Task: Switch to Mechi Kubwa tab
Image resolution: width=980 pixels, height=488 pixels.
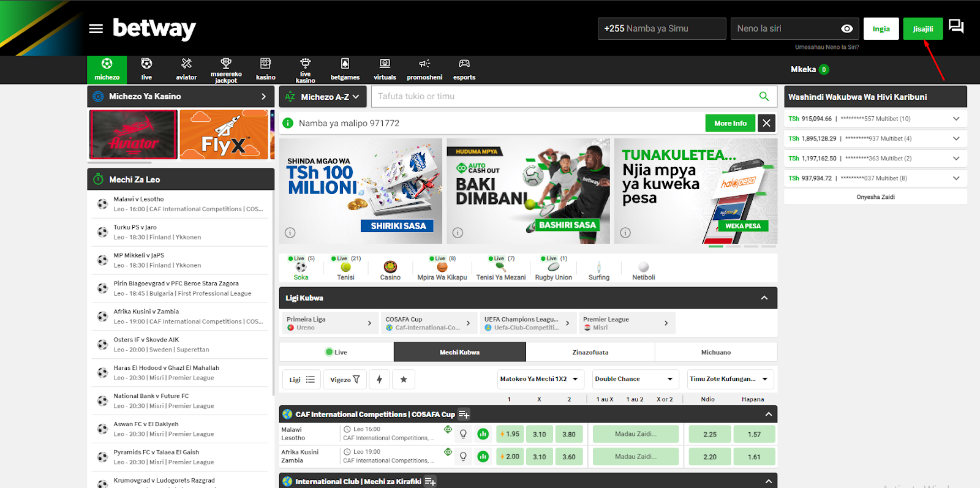Action: click(459, 352)
